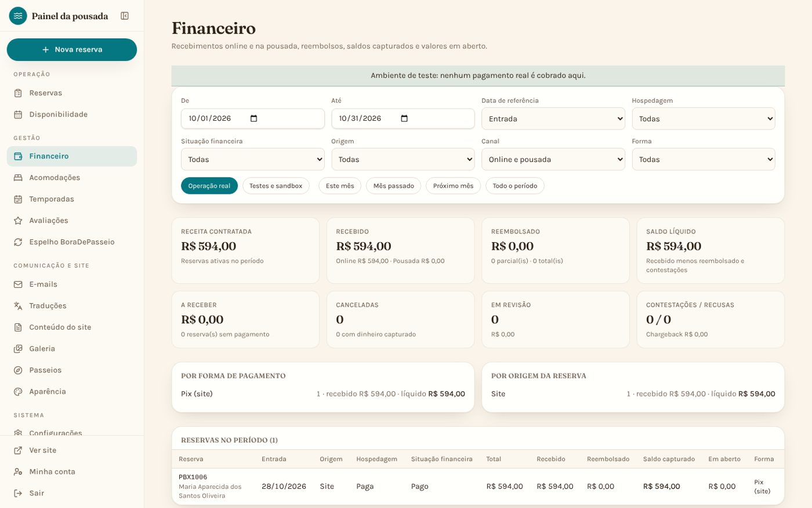Go to Reservas in the sidebar
Viewport: 812px width, 508px height.
coord(72,93)
